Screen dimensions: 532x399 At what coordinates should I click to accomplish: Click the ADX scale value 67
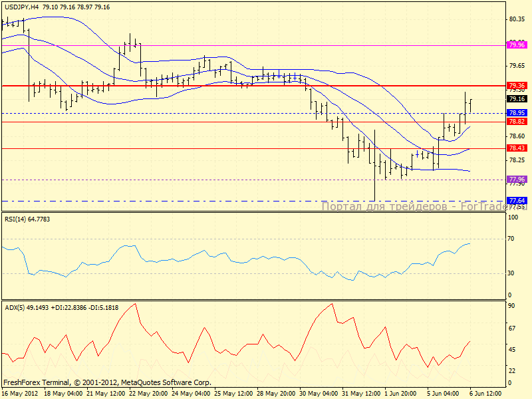click(x=511, y=328)
